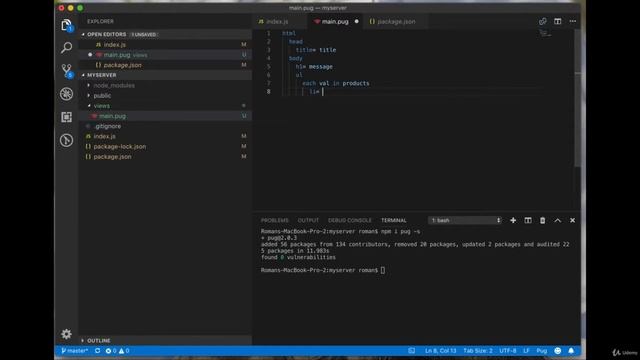Open the Explorer view in activity bar
This screenshot has height=360, width=640.
(x=67, y=25)
